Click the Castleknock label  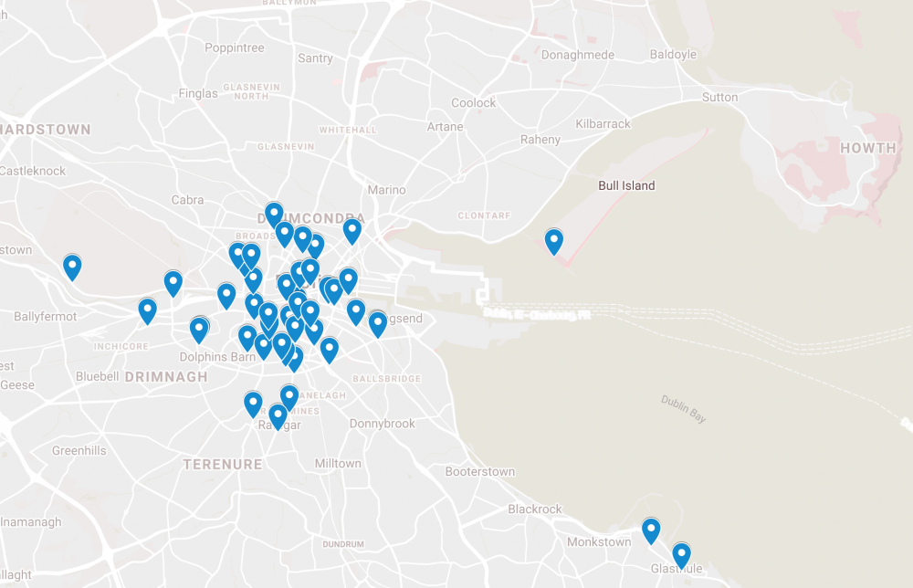33,171
